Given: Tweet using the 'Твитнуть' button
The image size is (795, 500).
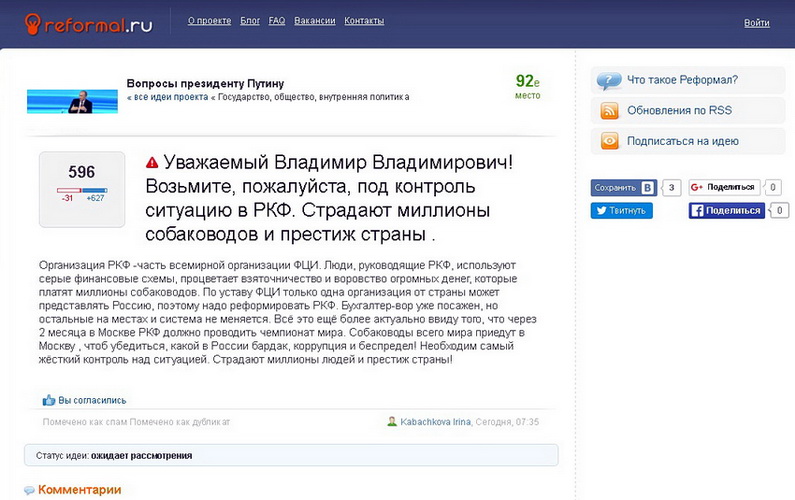Looking at the screenshot, I should [621, 211].
